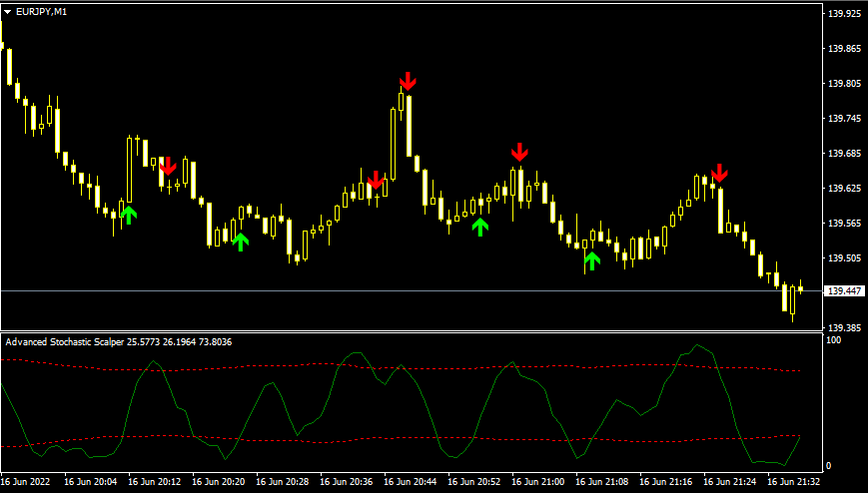868x493 pixels.
Task: Click the 100 level on indicator scale
Action: point(830,341)
